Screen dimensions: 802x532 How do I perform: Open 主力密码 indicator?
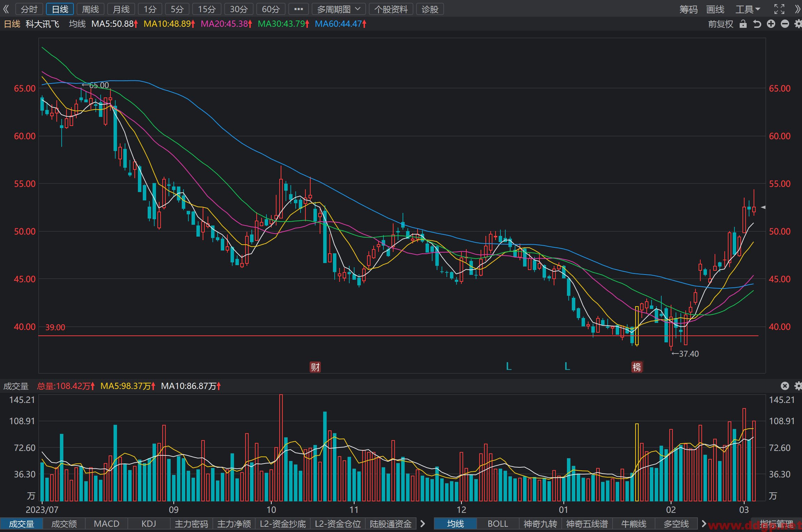coord(192,524)
